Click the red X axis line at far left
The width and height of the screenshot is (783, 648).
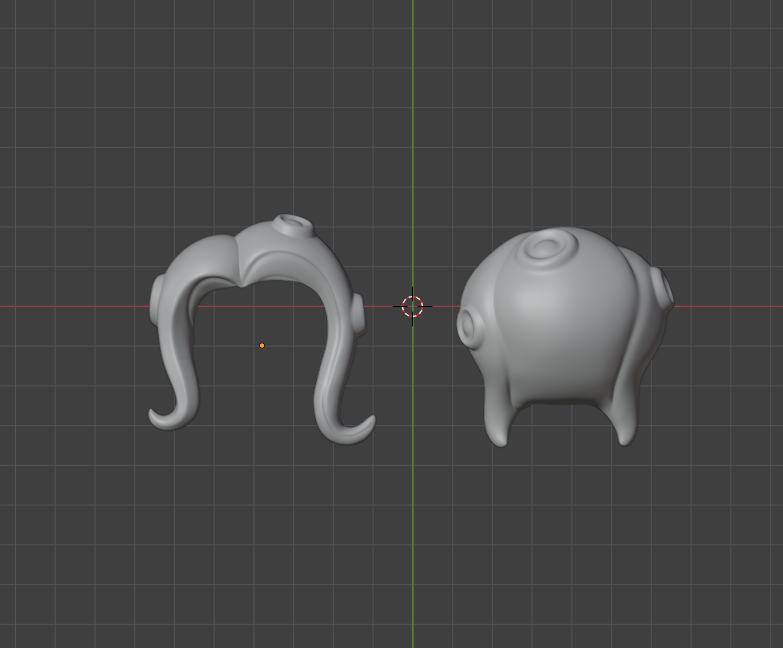point(40,306)
